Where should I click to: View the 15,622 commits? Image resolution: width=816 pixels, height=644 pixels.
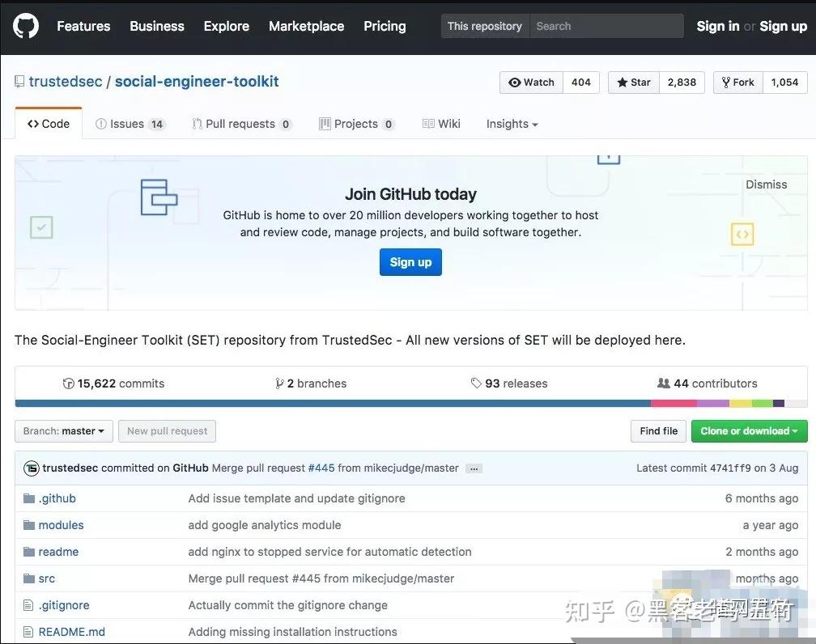(113, 383)
